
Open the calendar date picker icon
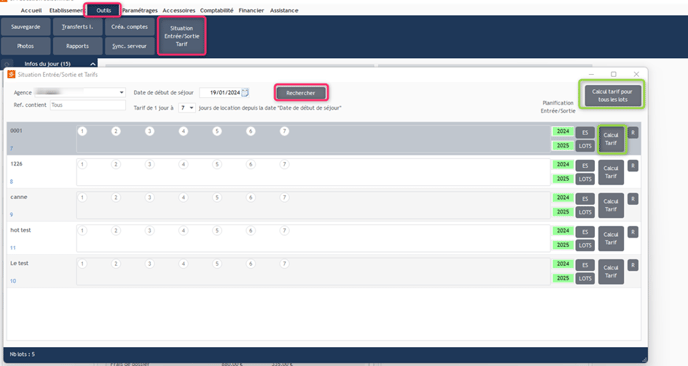click(245, 93)
